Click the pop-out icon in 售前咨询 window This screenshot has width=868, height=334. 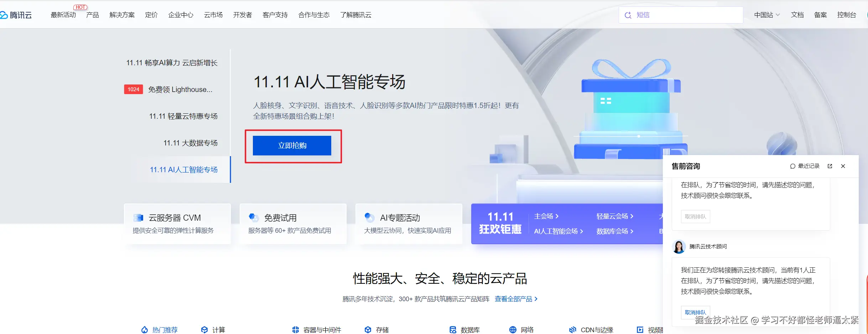[830, 166]
